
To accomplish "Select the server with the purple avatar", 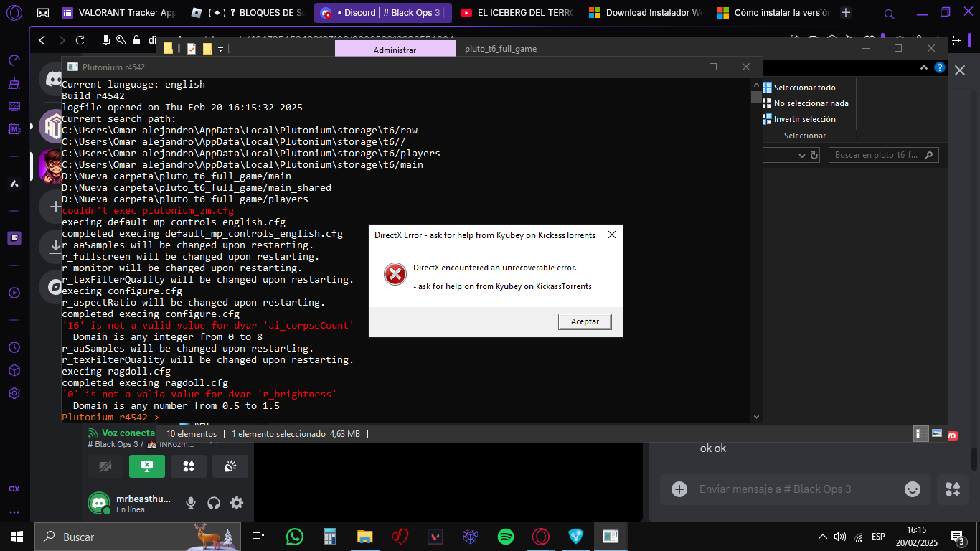I will (x=52, y=126).
